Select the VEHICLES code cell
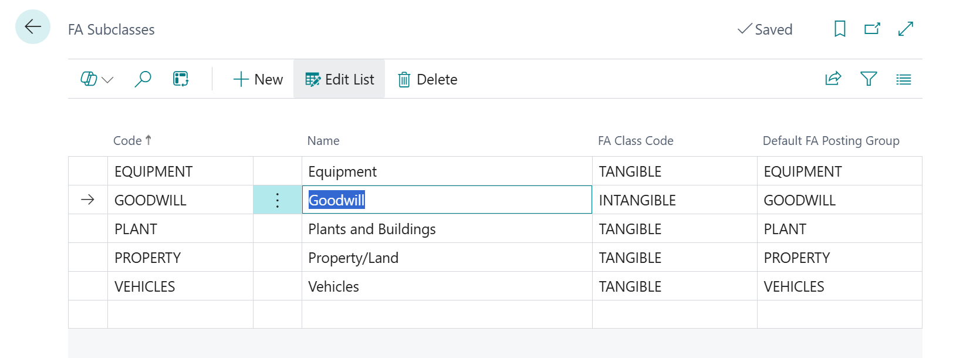Screen dimensions: 980x358 point(145,286)
